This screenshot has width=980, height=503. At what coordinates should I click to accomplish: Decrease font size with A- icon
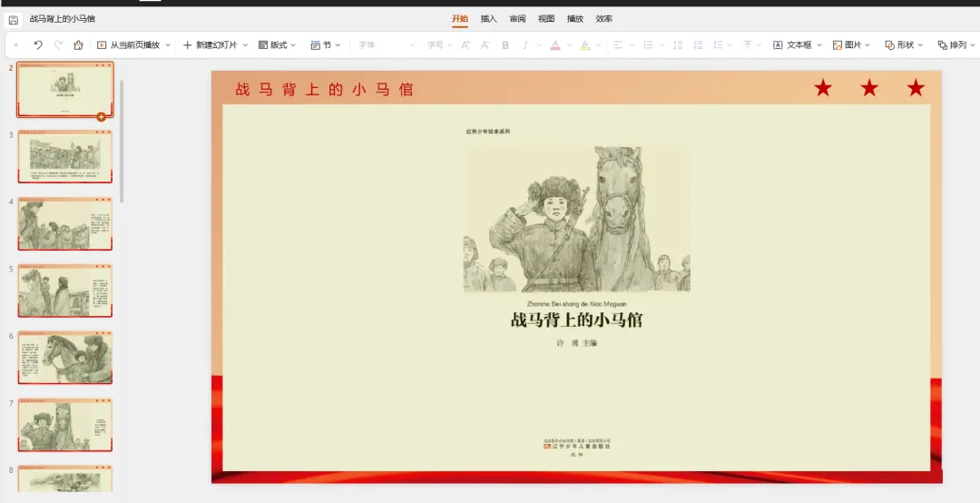485,45
